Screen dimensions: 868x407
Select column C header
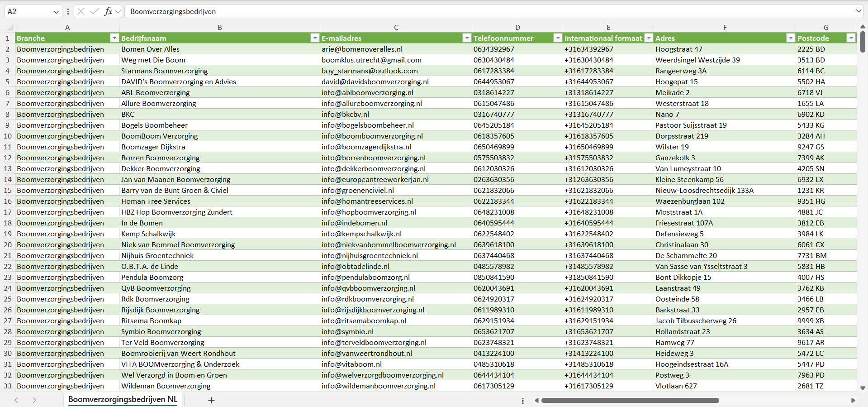point(396,28)
